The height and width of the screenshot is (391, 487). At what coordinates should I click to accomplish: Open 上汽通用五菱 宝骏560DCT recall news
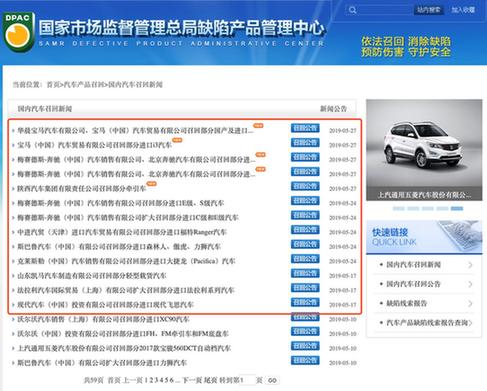124,348
